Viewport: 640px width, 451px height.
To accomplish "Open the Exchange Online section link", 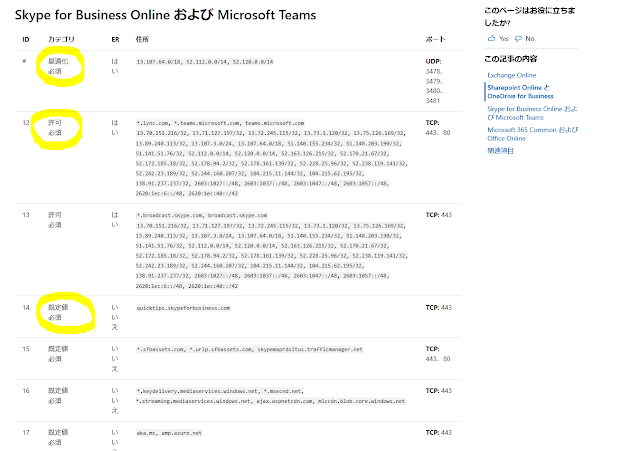I will tap(511, 75).
